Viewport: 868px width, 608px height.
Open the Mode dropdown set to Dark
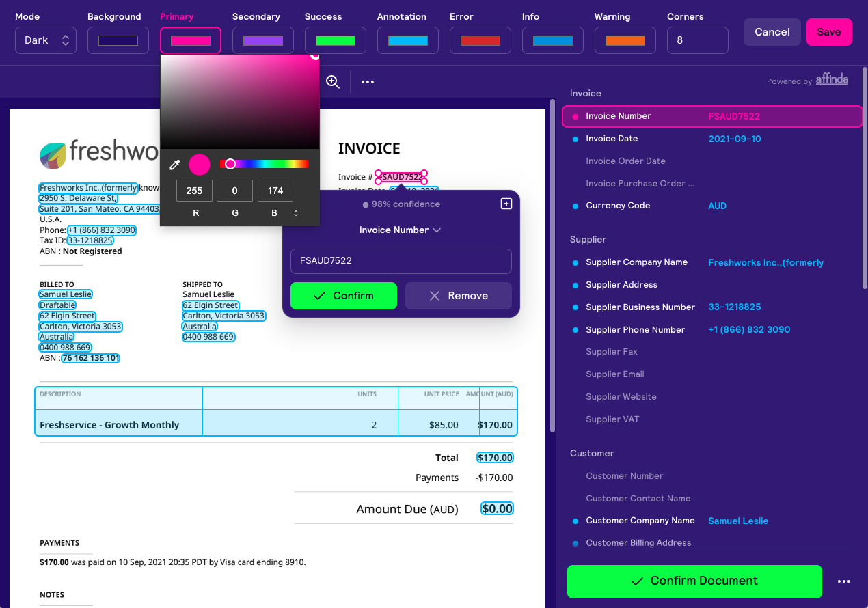tap(46, 40)
